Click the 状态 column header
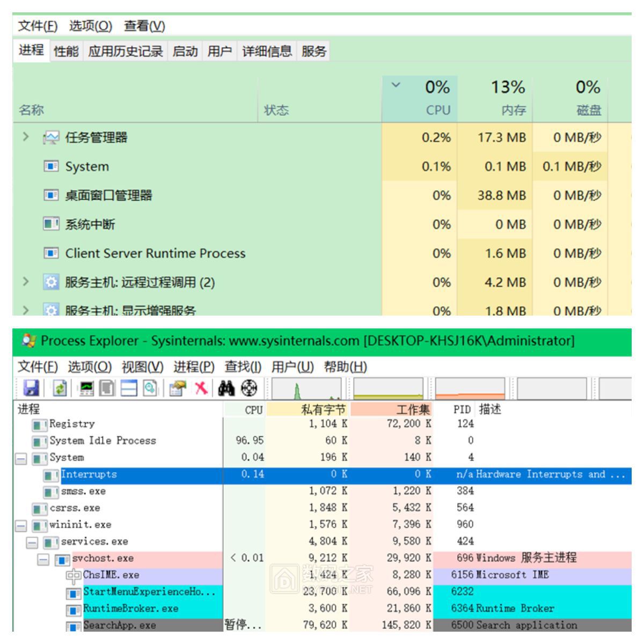This screenshot has height=644, width=644. pos(320,99)
